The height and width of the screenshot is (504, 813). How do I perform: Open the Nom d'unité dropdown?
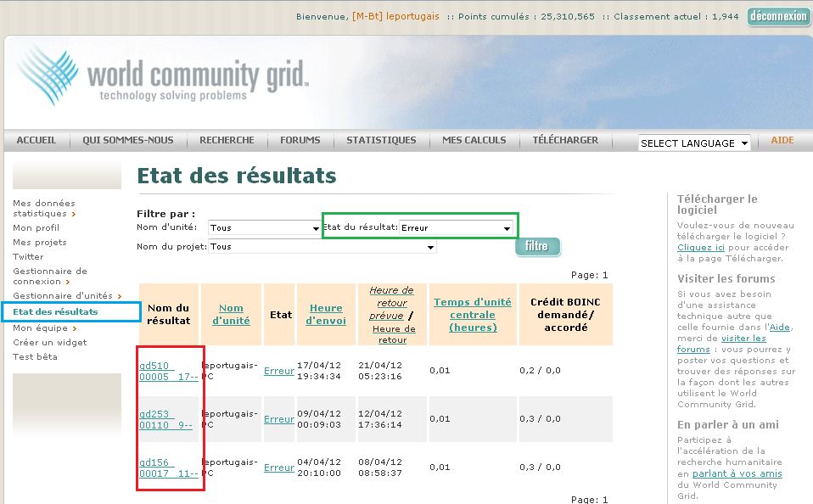[x=265, y=227]
